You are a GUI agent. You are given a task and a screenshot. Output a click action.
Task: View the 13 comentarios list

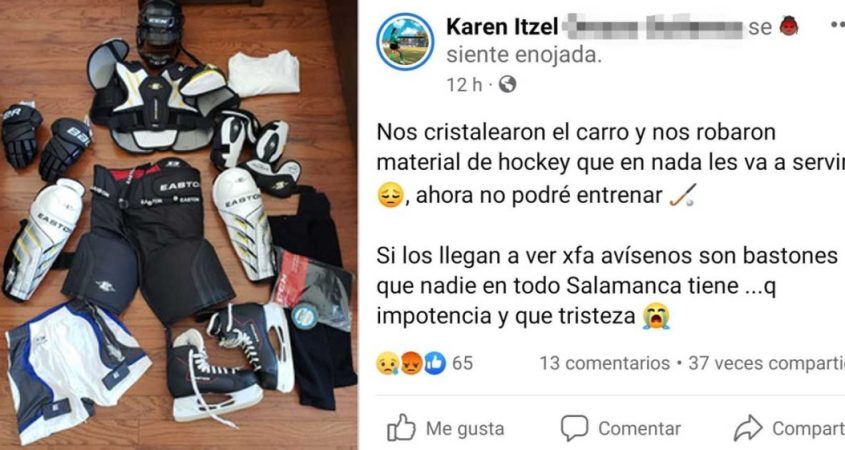[x=605, y=363]
